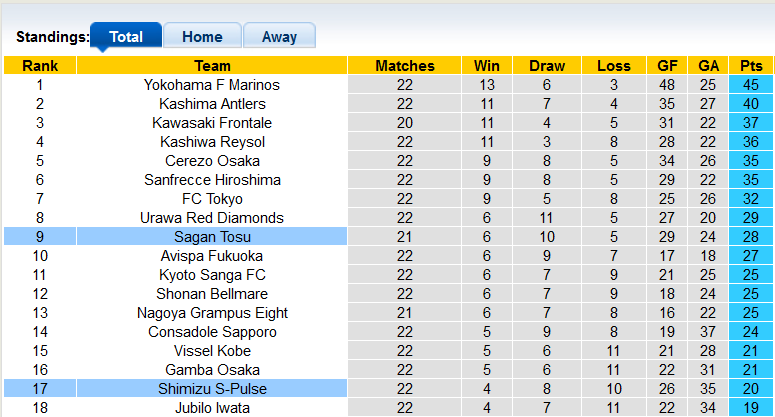Screen dimensions: 775x417
Task: Open the Home standings tab
Action: (x=202, y=37)
